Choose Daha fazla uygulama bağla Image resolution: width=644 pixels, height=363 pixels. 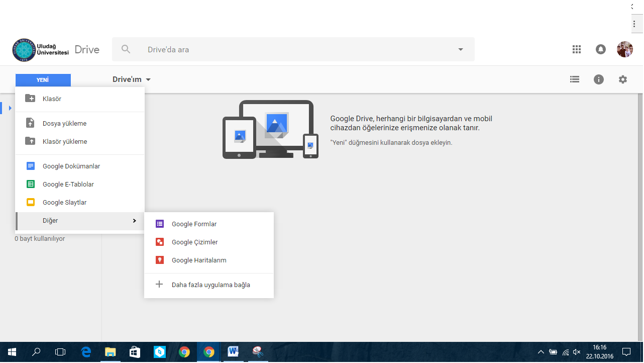click(x=209, y=285)
